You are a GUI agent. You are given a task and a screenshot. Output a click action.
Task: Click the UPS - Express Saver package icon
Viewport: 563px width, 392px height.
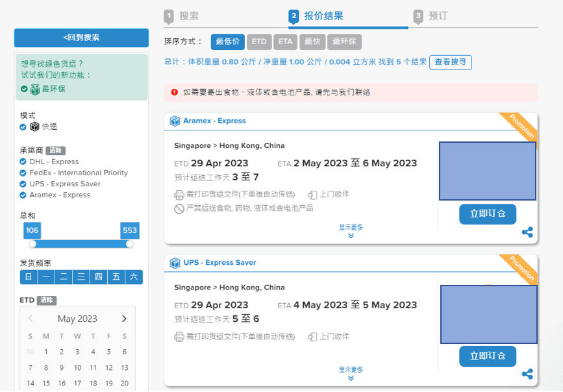175,263
